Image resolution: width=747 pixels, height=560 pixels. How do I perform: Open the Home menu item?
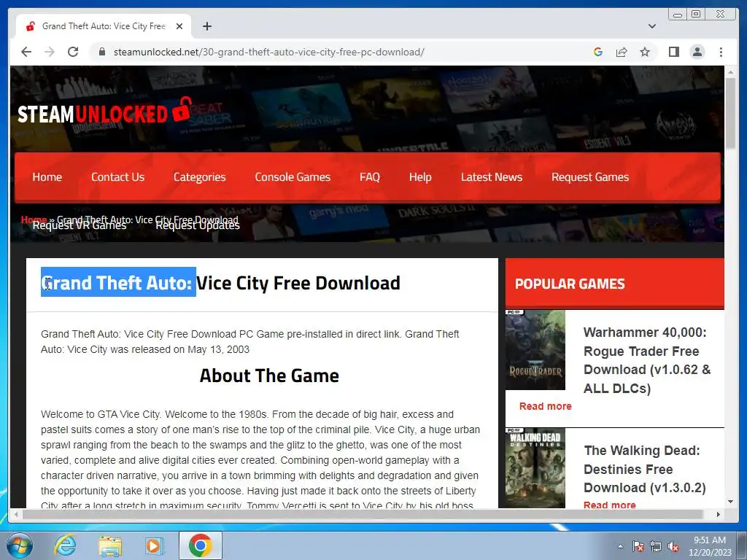47,177
